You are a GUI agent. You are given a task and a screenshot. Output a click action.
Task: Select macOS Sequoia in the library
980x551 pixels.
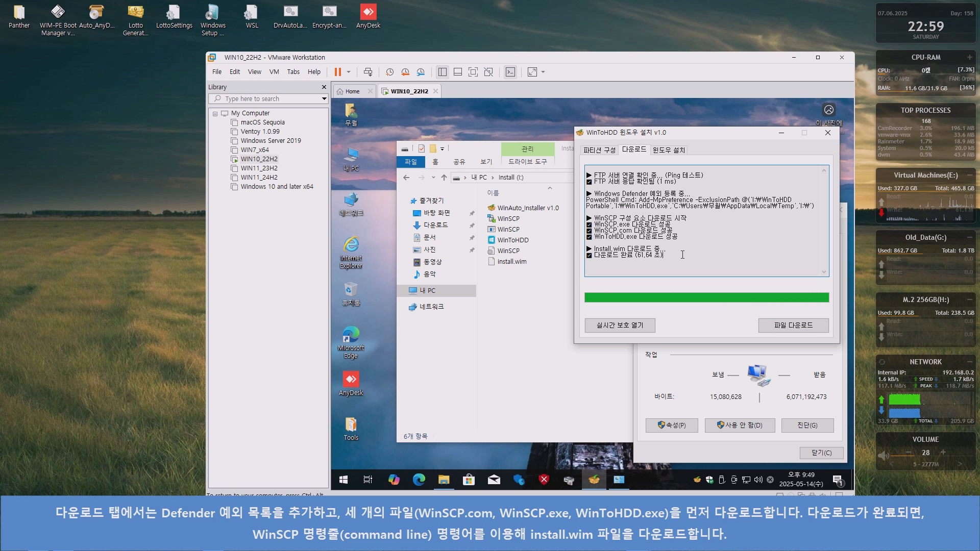(x=262, y=122)
